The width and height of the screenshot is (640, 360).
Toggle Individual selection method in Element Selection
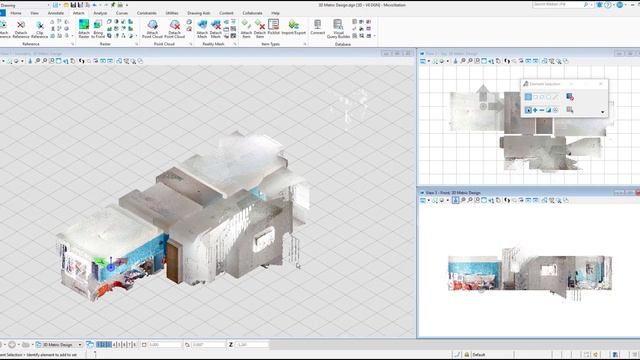tap(528, 97)
